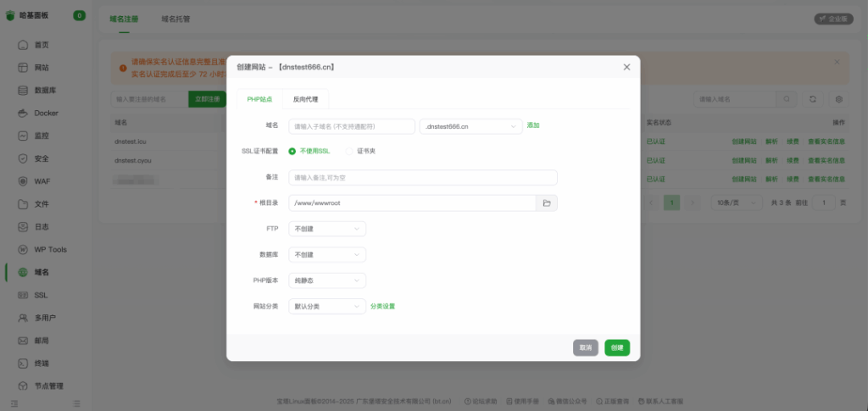This screenshot has width=868, height=411.
Task: Expand the .dnstest666.cn domain suffix dropdown
Action: coord(470,126)
